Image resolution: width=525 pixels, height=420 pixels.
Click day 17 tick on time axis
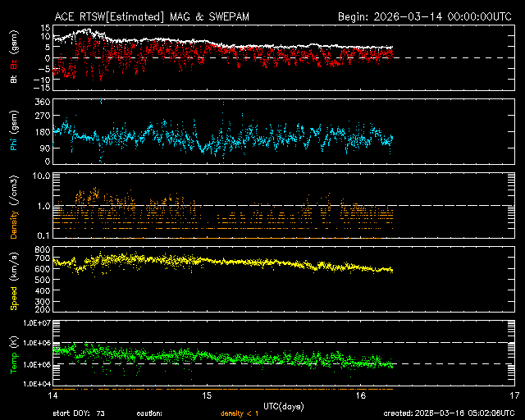514,395
